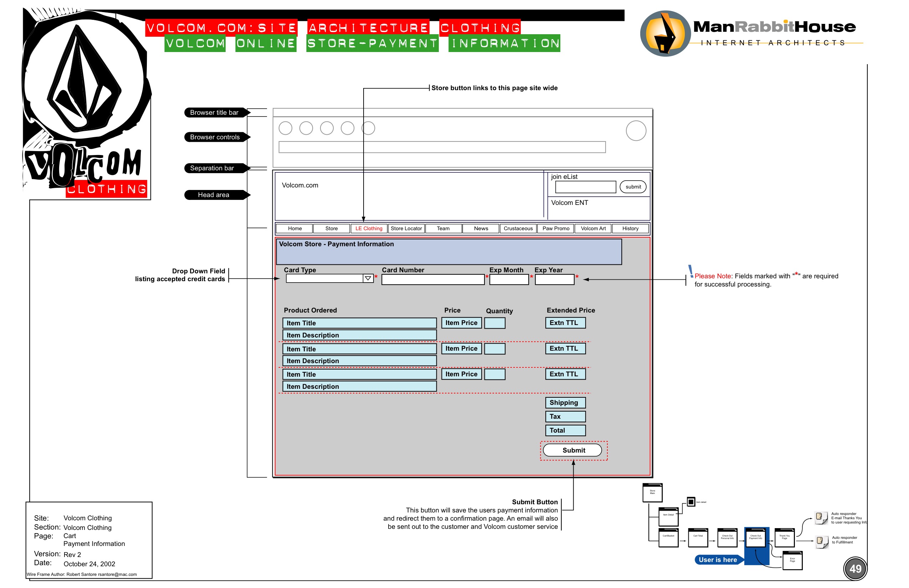Screen dimensions: 909x588
Task: Go to the Volcom Art nav tab
Action: coord(593,229)
